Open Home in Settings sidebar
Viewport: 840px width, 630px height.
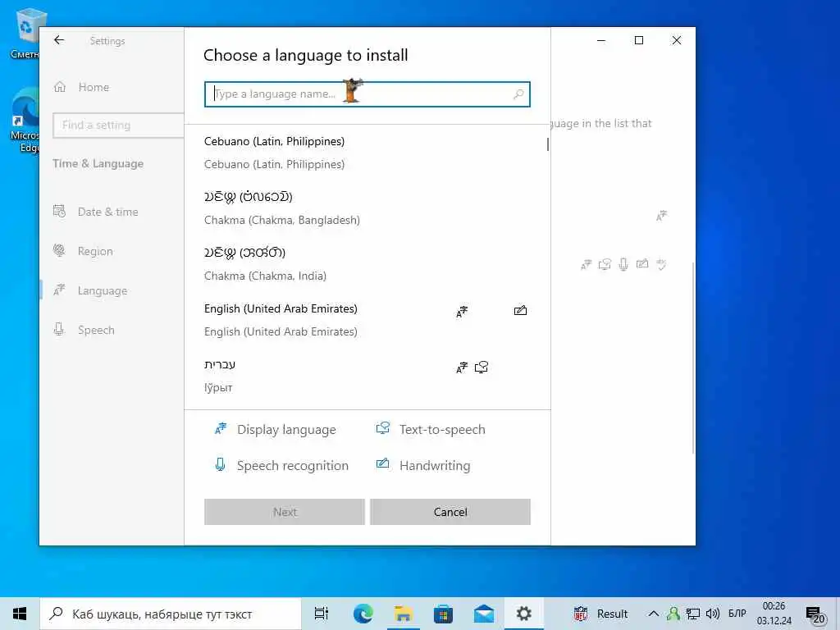click(94, 87)
